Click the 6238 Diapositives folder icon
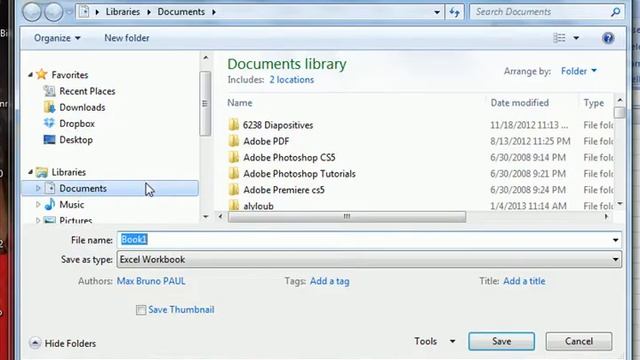This screenshot has width=640, height=360. click(x=234, y=125)
